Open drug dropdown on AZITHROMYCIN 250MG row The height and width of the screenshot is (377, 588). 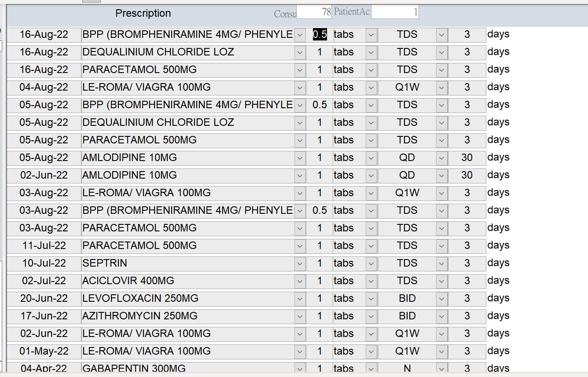click(x=300, y=316)
